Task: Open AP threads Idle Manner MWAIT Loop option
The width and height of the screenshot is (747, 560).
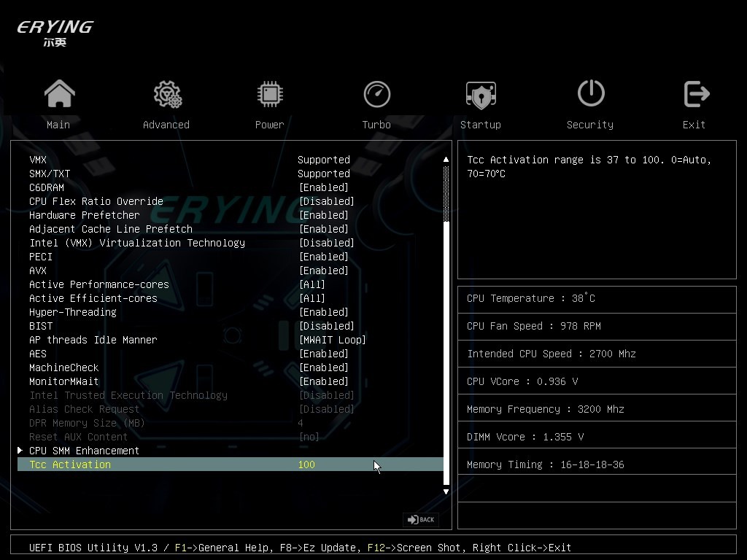Action: pyautogui.click(x=332, y=340)
